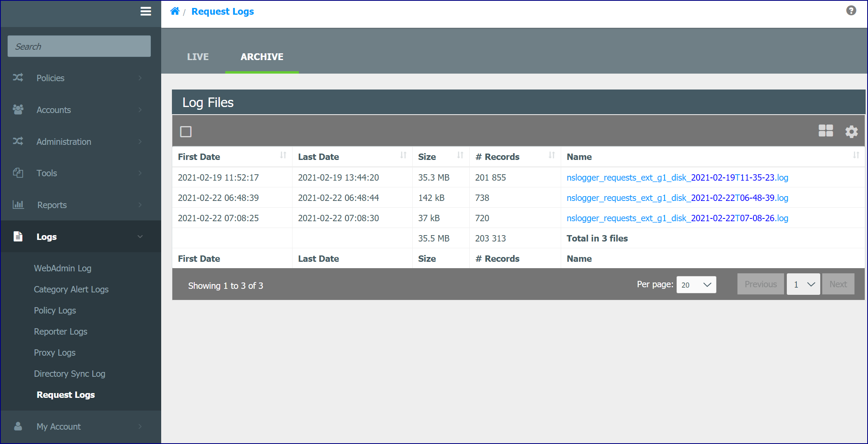Screen dimensions: 868x444
Task: Collapse the Logs menu chevron
Action: [140, 237]
